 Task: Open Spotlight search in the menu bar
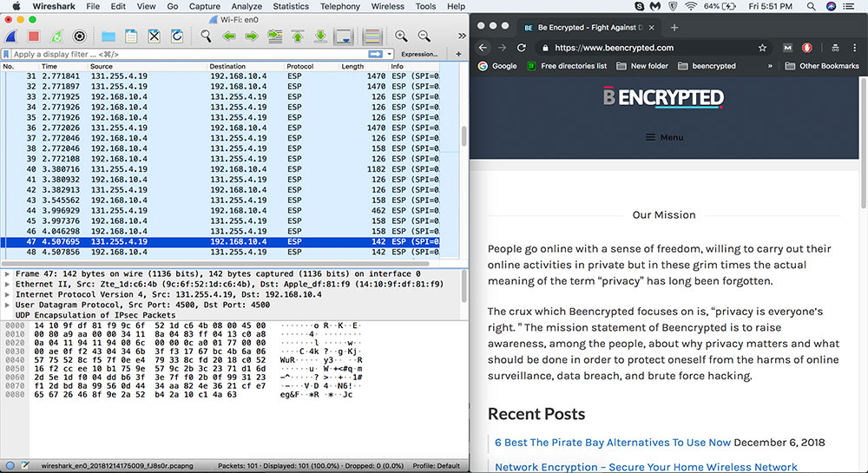(x=811, y=7)
